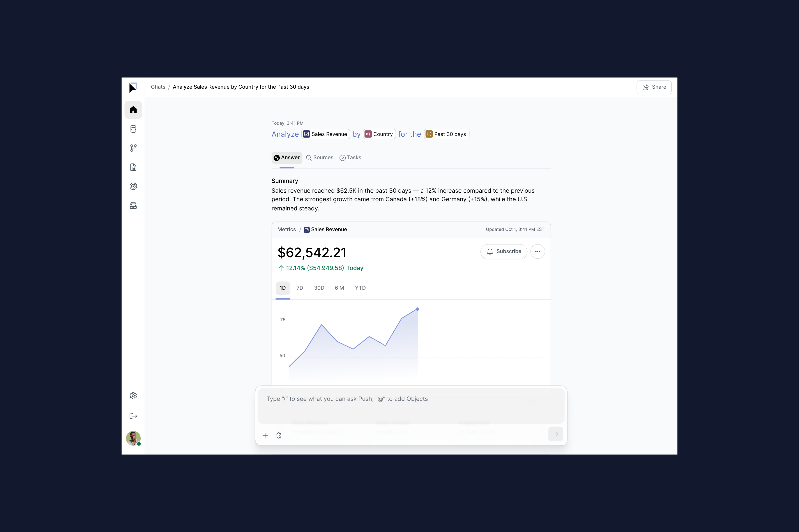Open the three-dot more options menu
Screen dimensions: 799x532
tap(537, 251)
